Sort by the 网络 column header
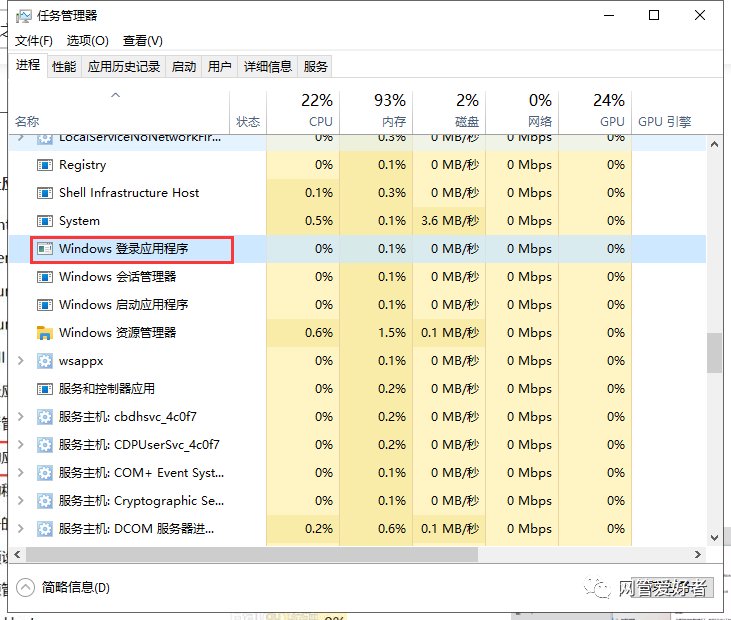The image size is (731, 620). point(522,112)
